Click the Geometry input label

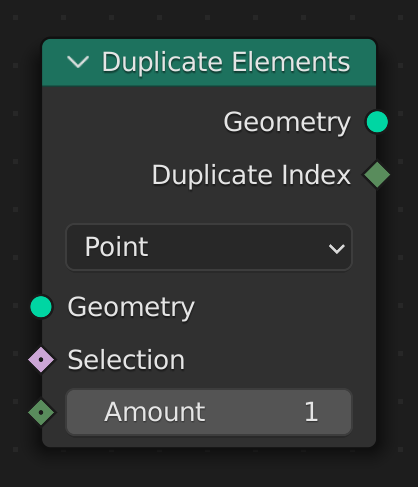pyautogui.click(x=131, y=307)
